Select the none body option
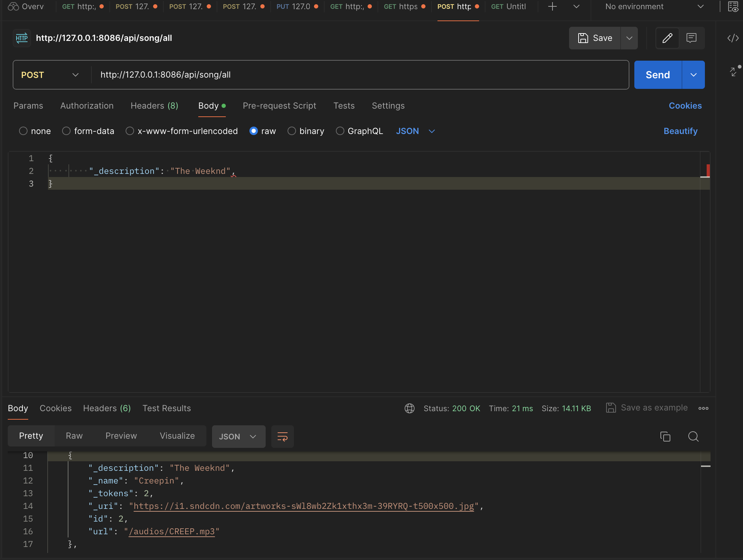 (x=23, y=131)
